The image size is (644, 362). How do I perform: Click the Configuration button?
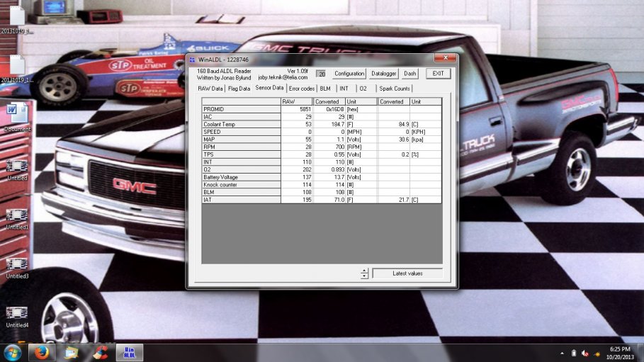click(x=349, y=74)
